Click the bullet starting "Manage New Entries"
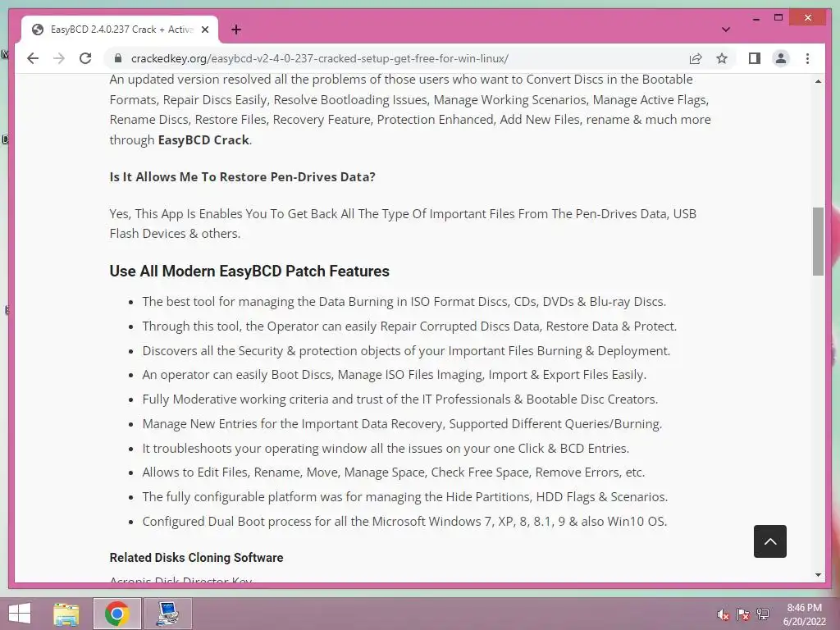Image resolution: width=840 pixels, height=630 pixels. click(402, 424)
